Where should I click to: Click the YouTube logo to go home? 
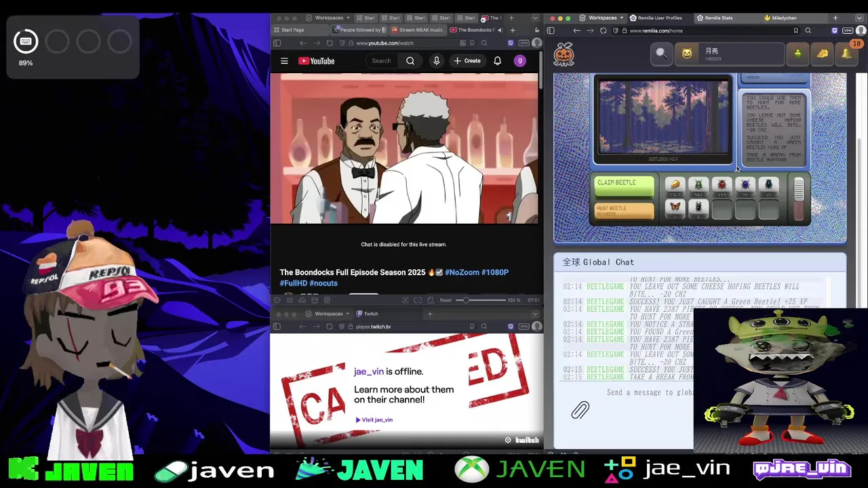click(x=317, y=61)
